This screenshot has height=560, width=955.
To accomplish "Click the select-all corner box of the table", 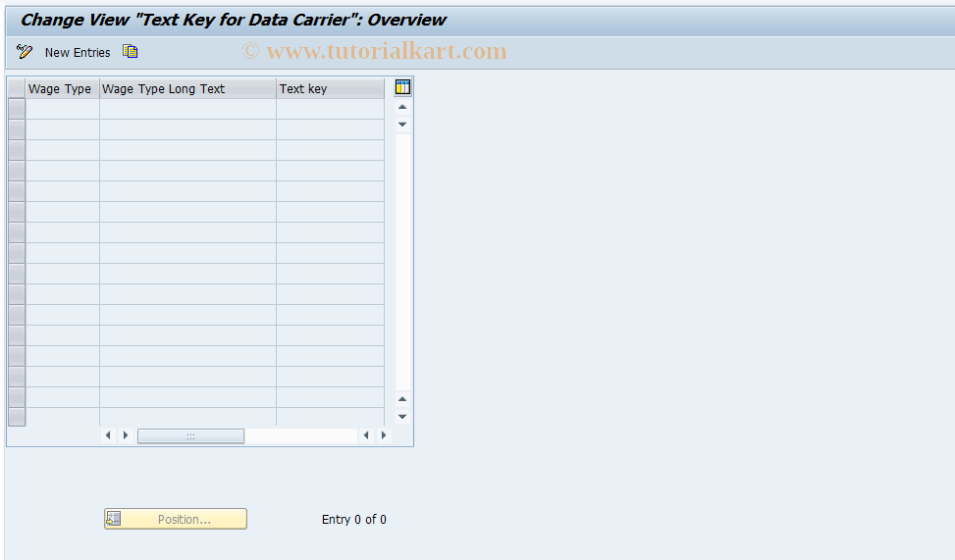I will (17, 89).
